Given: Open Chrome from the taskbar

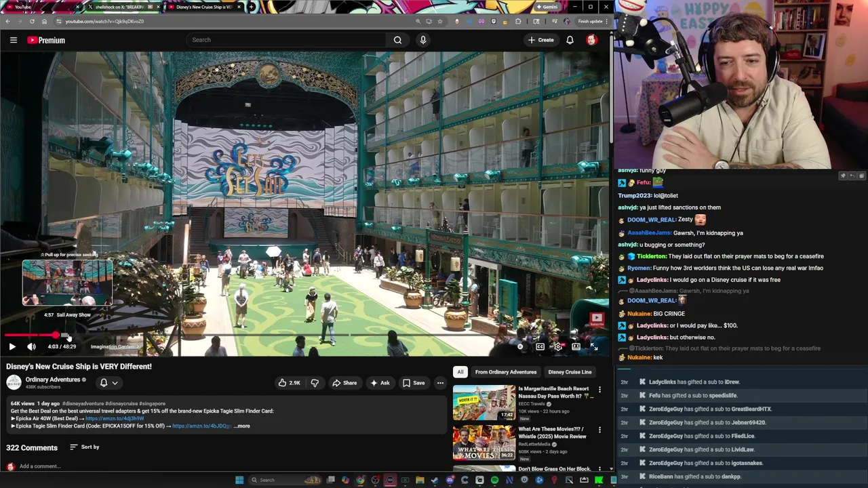Looking at the screenshot, I should click(360, 480).
